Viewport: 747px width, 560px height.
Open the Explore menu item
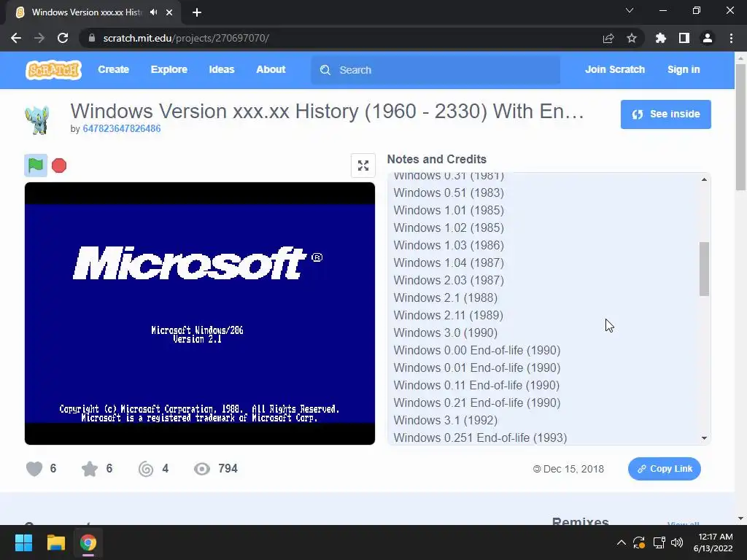(x=169, y=69)
